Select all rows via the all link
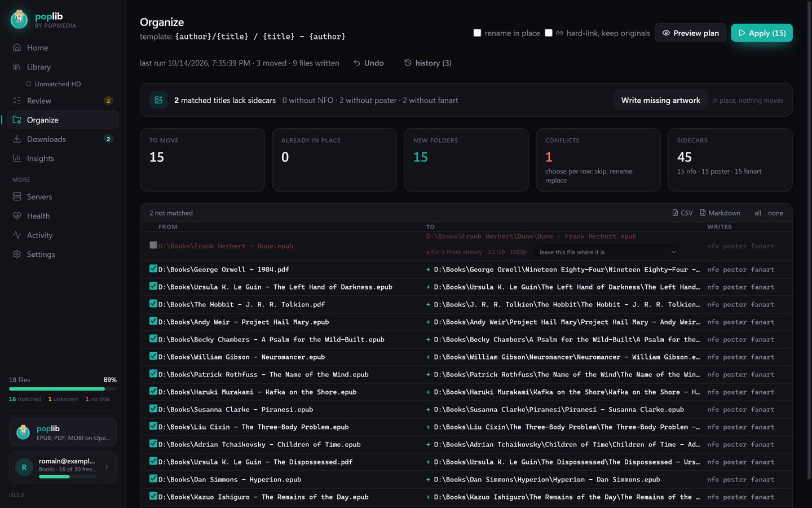This screenshot has width=812, height=508. pos(758,213)
